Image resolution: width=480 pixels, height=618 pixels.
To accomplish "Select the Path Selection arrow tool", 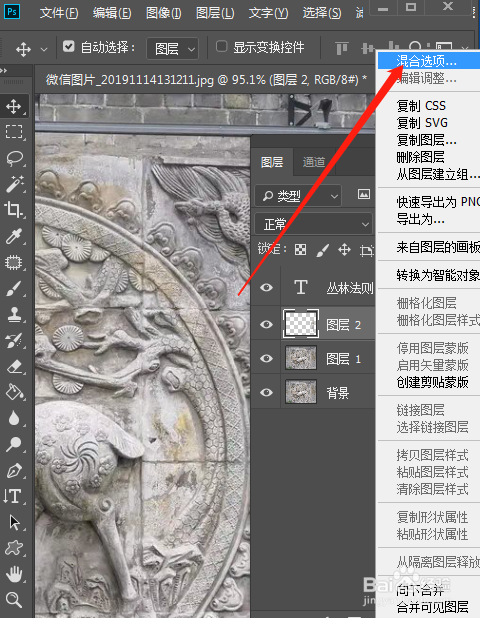I will [x=14, y=522].
